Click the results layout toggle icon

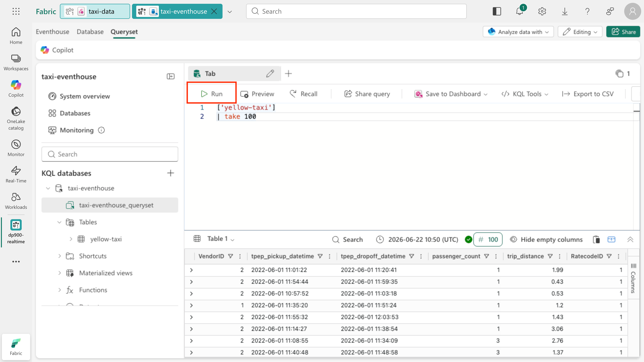click(x=611, y=239)
